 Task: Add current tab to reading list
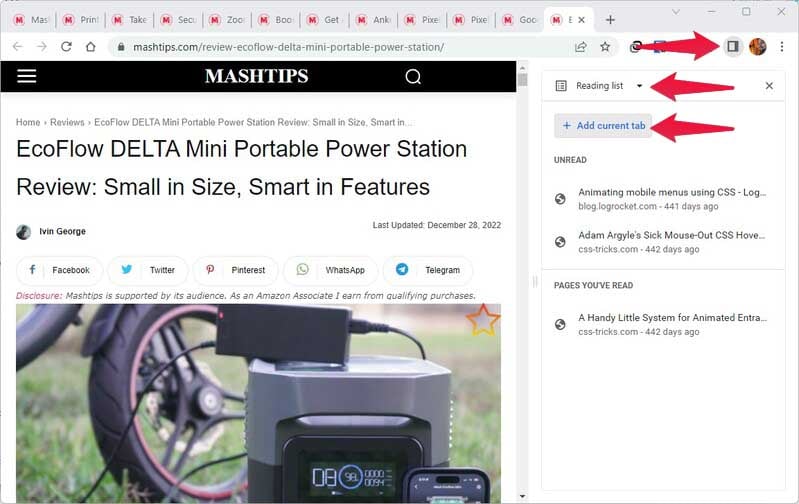point(603,125)
